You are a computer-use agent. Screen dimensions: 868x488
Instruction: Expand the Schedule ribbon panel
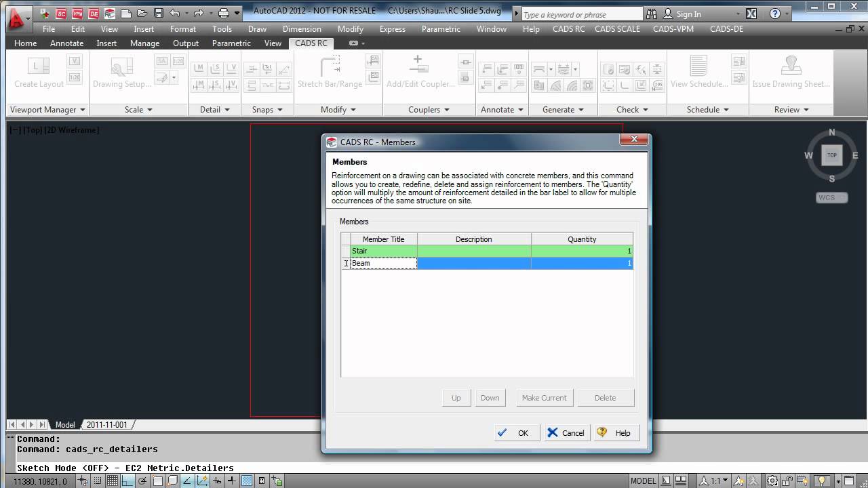pos(707,110)
